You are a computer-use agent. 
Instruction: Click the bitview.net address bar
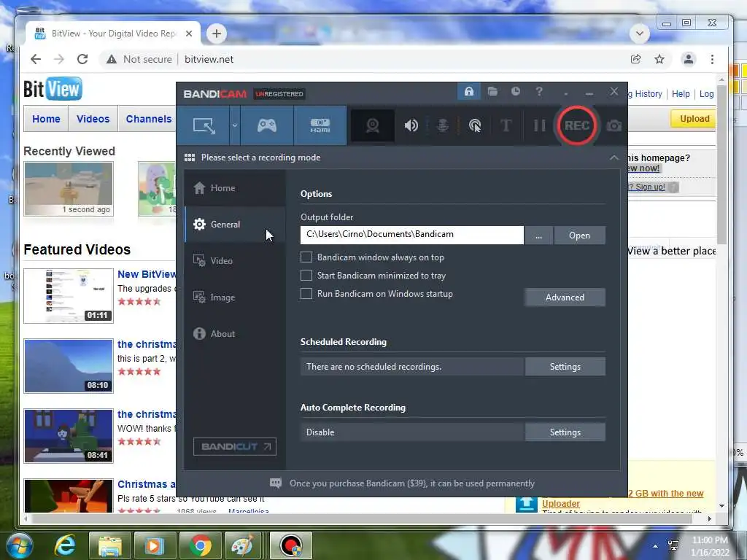pos(209,59)
